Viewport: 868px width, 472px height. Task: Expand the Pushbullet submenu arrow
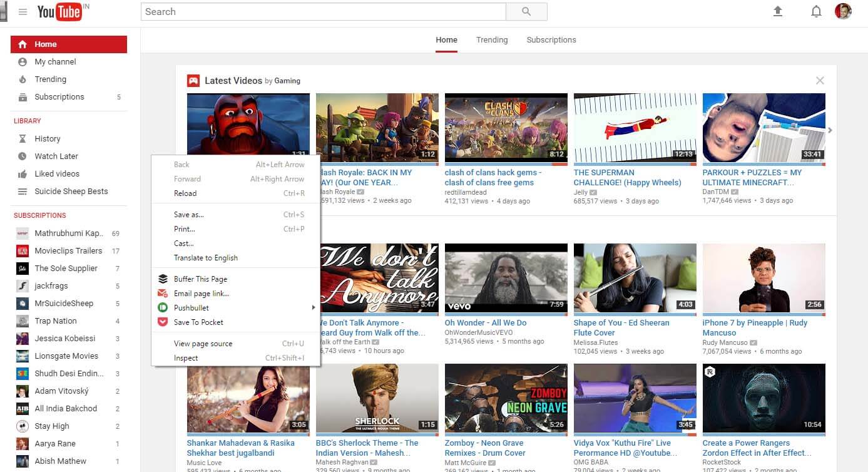[x=313, y=308]
